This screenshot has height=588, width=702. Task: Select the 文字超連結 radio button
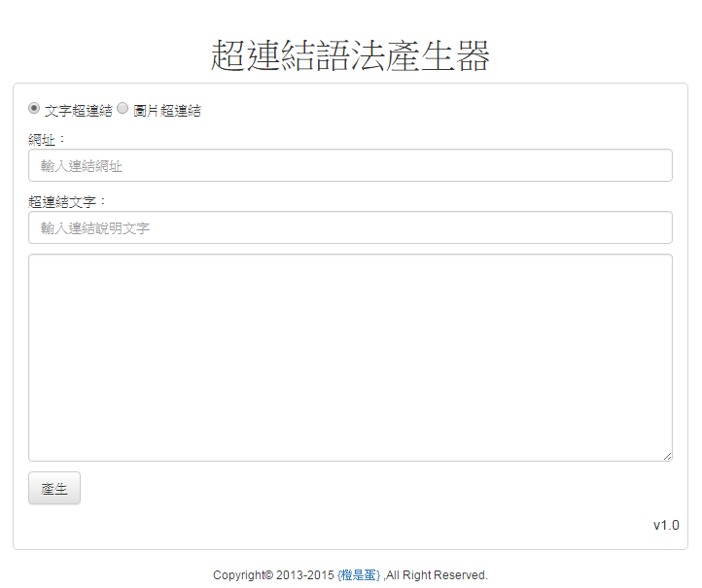34,108
